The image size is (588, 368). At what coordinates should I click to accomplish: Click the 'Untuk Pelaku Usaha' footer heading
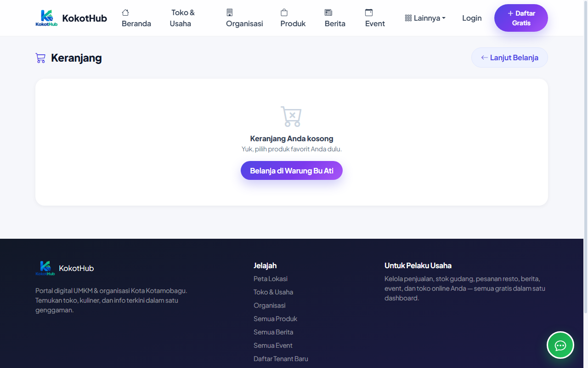(x=418, y=265)
